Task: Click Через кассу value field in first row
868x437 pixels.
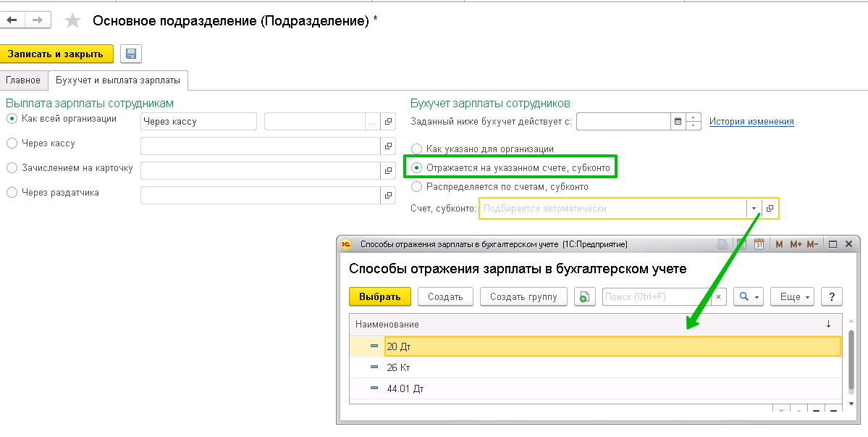Action: point(199,121)
